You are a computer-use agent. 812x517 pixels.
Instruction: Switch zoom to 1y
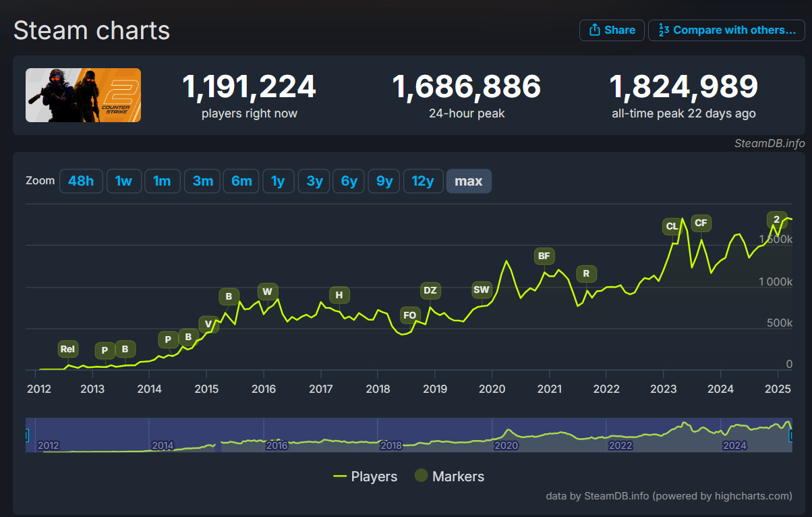point(278,181)
